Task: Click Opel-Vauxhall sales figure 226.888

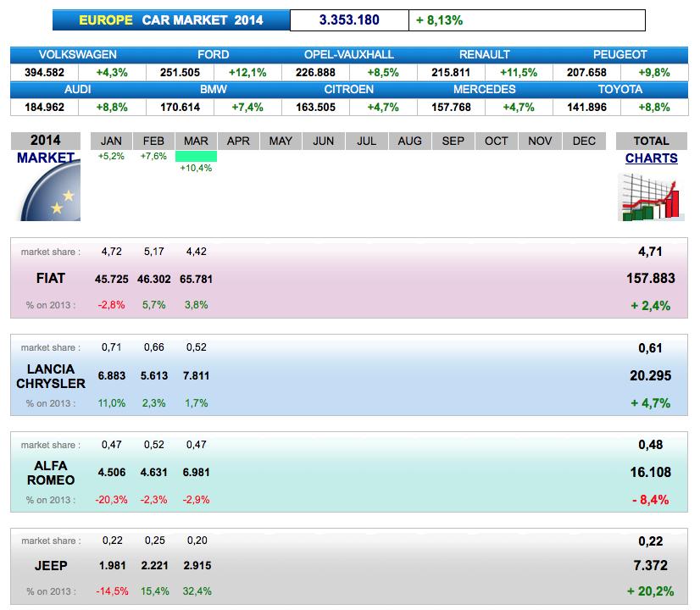Action: pyautogui.click(x=315, y=72)
